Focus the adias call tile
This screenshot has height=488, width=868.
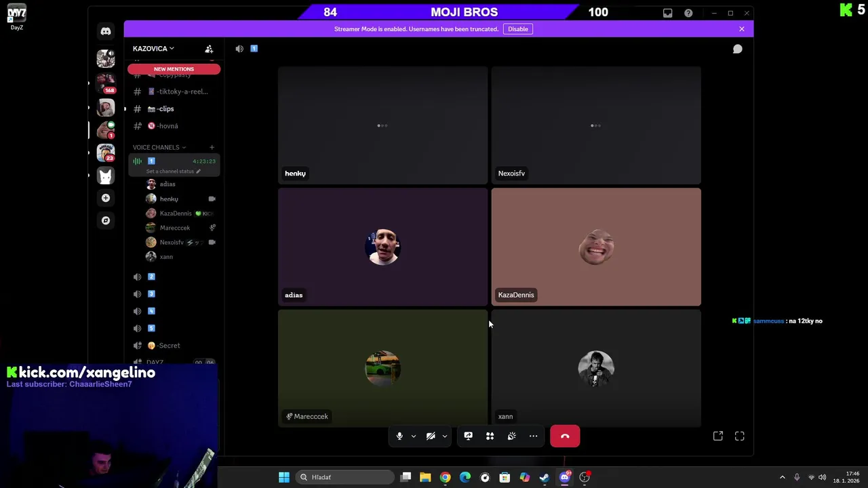tap(382, 247)
